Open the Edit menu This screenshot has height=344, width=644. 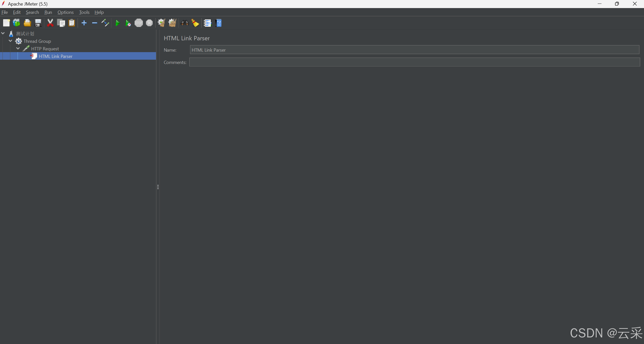pyautogui.click(x=17, y=12)
